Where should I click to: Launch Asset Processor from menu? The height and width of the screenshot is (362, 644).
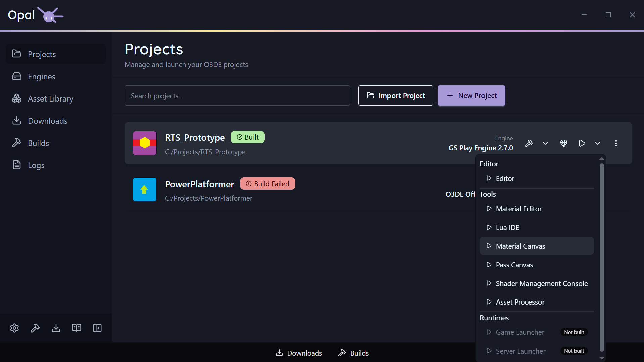click(x=537, y=302)
